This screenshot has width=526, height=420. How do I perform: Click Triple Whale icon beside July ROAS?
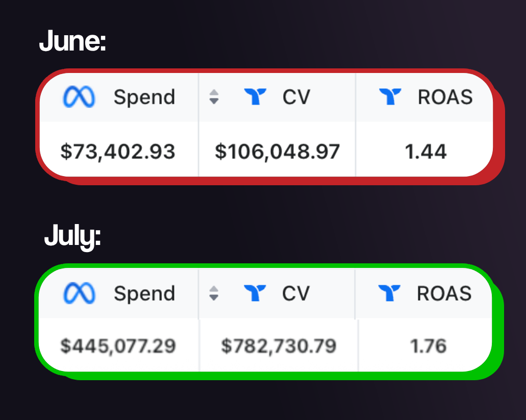[390, 293]
